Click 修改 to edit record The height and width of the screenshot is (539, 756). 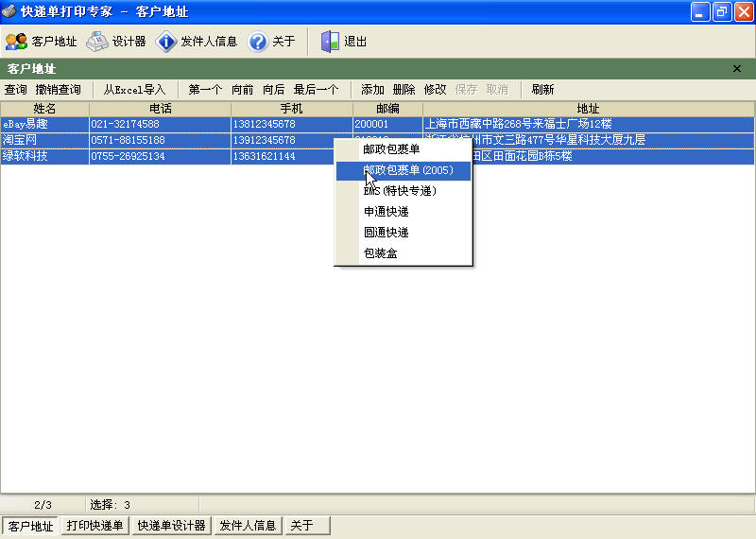click(435, 90)
